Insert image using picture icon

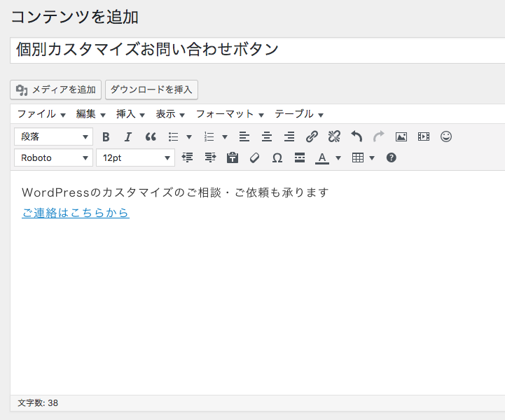(x=401, y=136)
